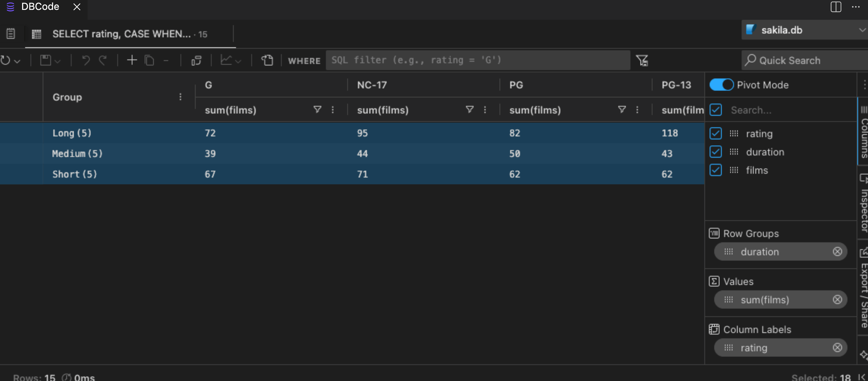The image size is (868, 381).
Task: Uncheck the films column checkbox
Action: (716, 170)
